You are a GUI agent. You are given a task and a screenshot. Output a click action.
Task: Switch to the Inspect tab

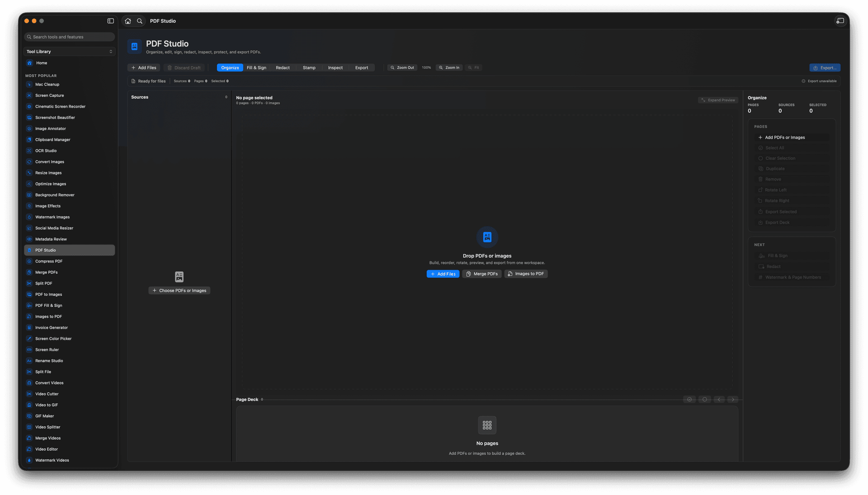(335, 67)
